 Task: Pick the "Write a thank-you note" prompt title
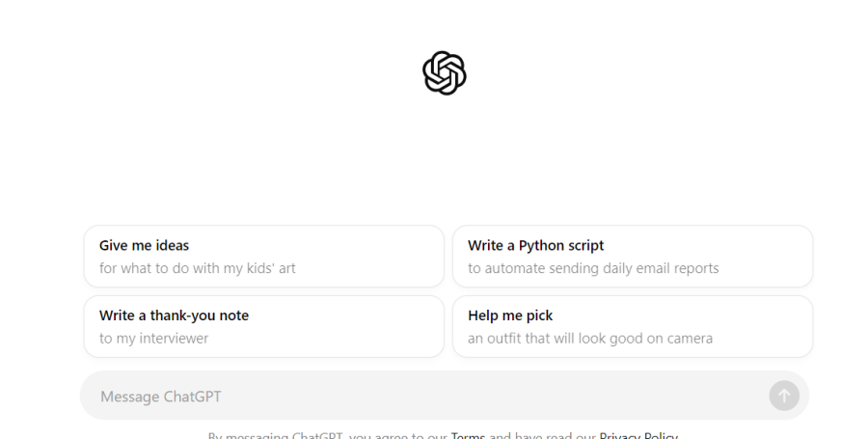coord(174,316)
